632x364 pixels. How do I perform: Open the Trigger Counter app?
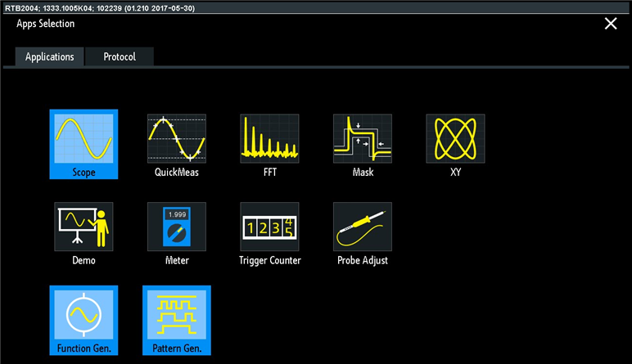[x=269, y=234]
